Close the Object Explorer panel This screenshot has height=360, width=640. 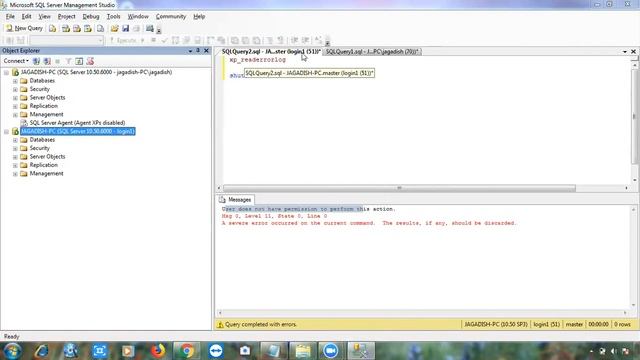point(206,51)
